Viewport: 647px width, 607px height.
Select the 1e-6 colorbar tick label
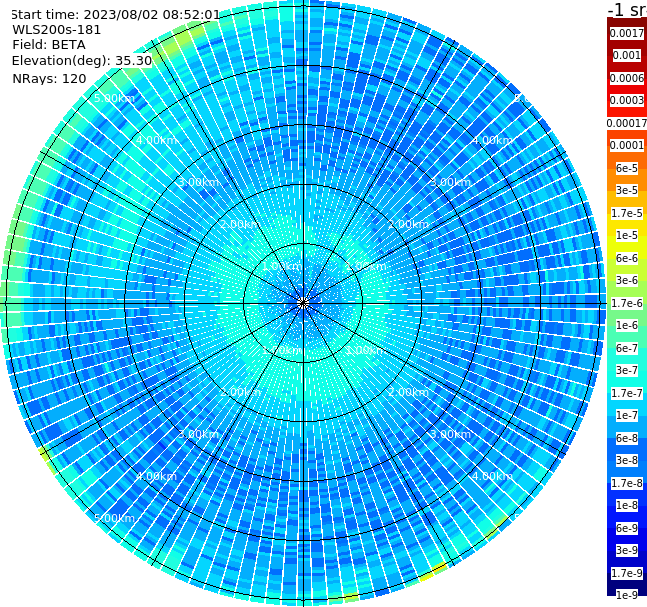[627, 325]
